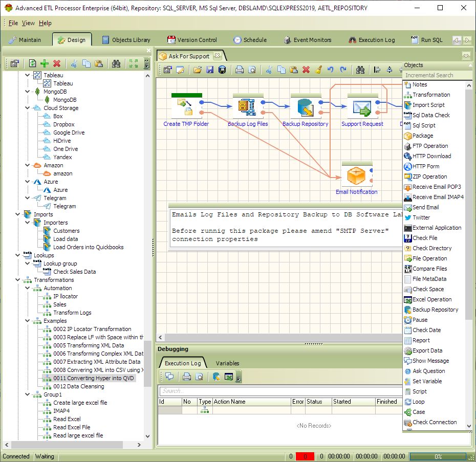Select Google Drive in the tree
The height and width of the screenshot is (462, 476).
point(69,133)
